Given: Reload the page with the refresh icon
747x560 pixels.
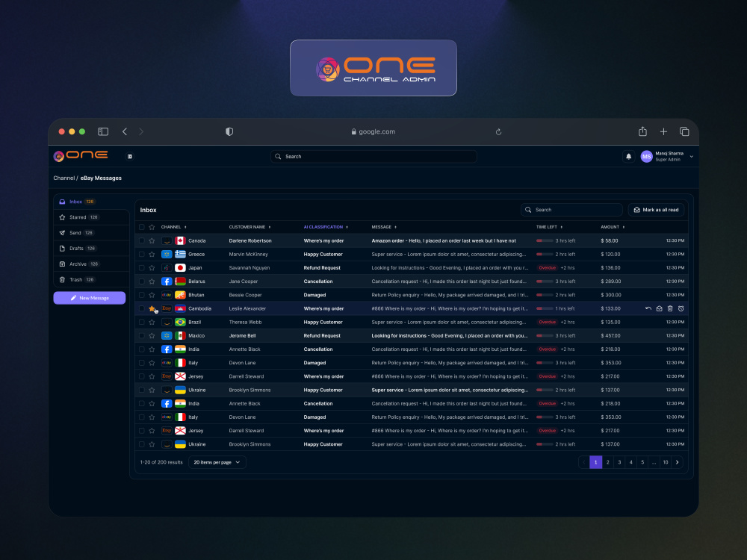Looking at the screenshot, I should [x=498, y=132].
